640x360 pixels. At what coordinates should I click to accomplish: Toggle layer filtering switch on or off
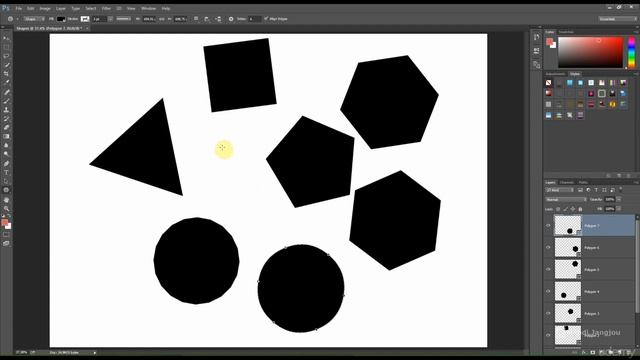point(620,189)
